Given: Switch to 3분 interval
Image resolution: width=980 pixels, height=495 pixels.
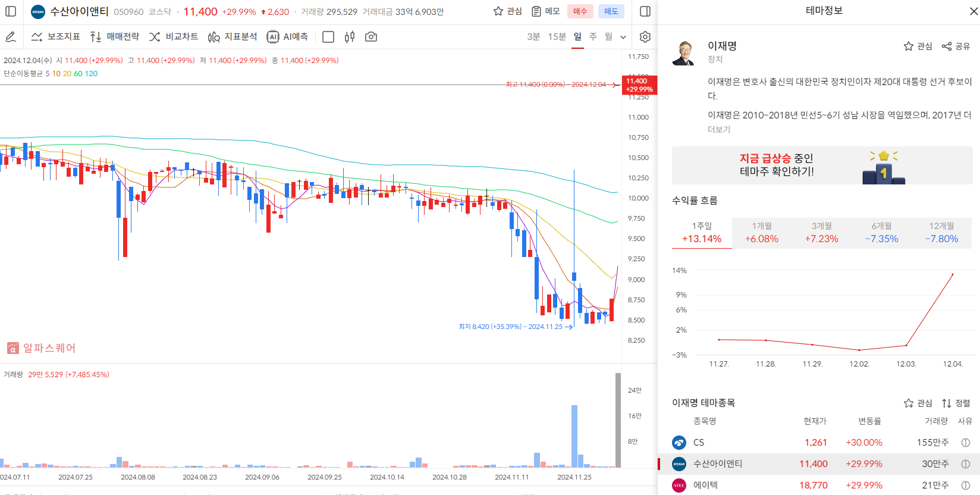Looking at the screenshot, I should [x=533, y=37].
